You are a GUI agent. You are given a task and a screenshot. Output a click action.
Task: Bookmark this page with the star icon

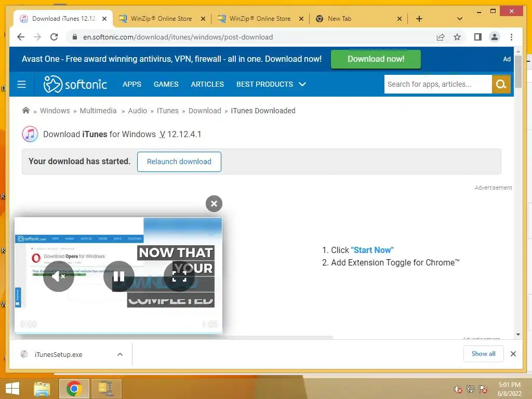pyautogui.click(x=457, y=37)
